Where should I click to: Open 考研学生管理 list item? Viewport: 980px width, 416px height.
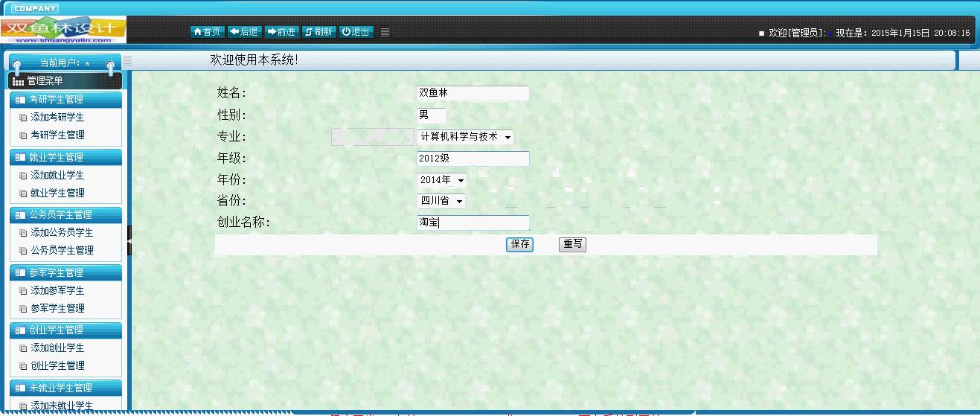[x=57, y=135]
